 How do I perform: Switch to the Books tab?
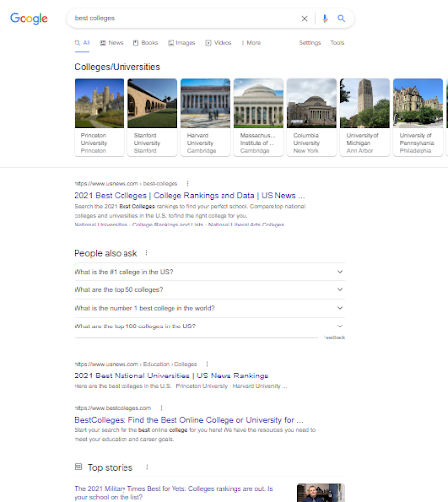click(145, 43)
